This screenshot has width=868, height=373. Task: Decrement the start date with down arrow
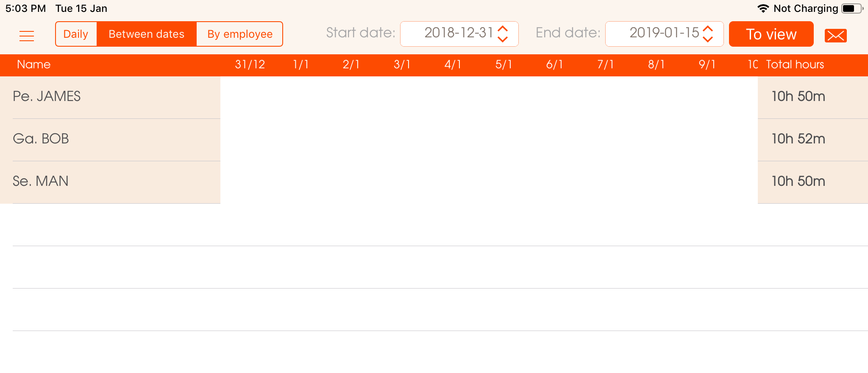coord(503,39)
